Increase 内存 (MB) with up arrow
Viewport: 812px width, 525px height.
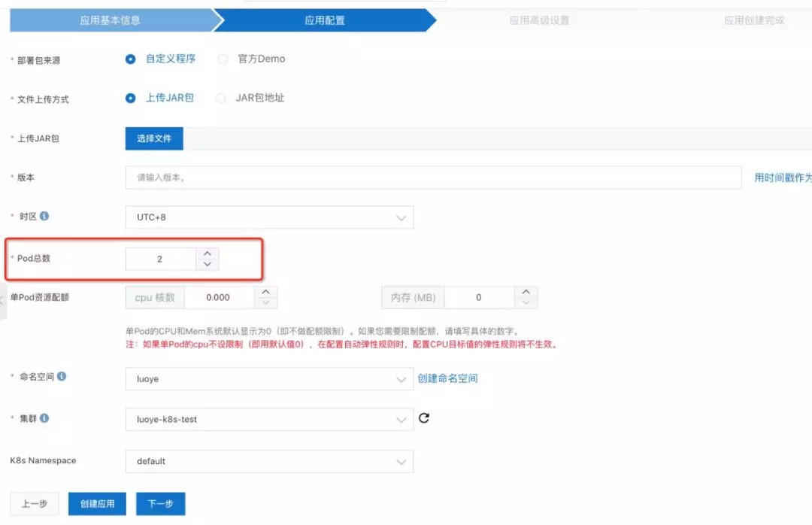tap(526, 292)
